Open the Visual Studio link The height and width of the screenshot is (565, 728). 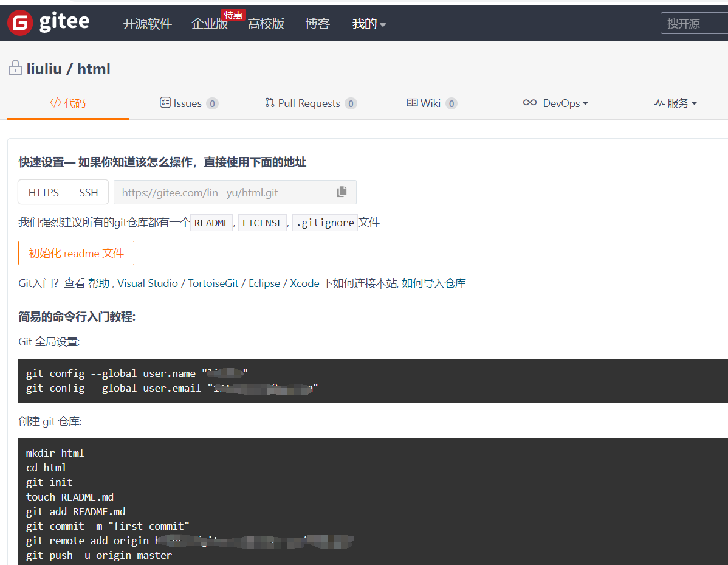(x=148, y=283)
